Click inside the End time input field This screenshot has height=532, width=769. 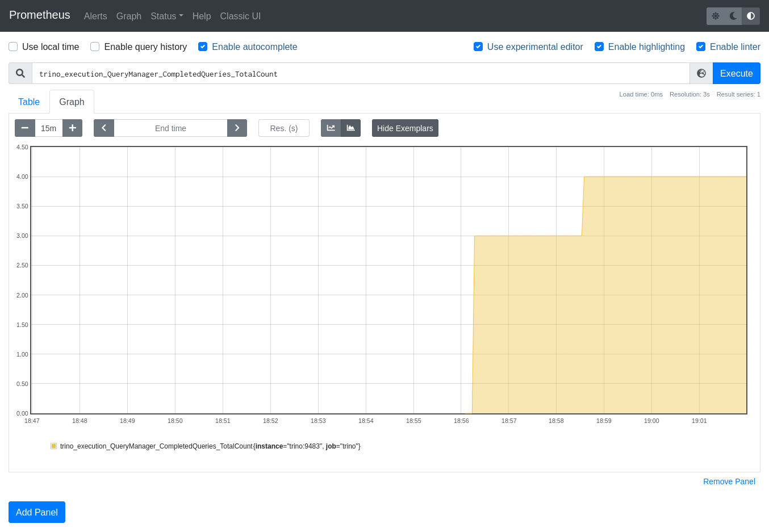170,128
